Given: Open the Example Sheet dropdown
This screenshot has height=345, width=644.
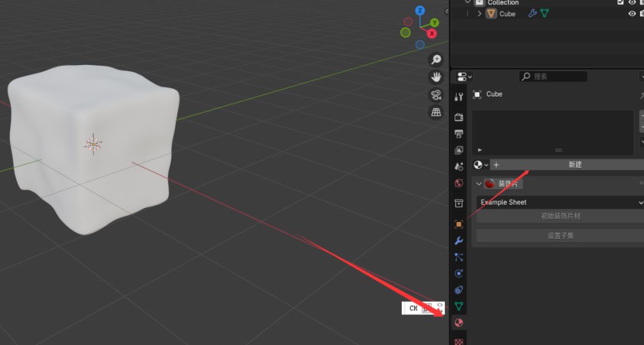Looking at the screenshot, I should 561,202.
